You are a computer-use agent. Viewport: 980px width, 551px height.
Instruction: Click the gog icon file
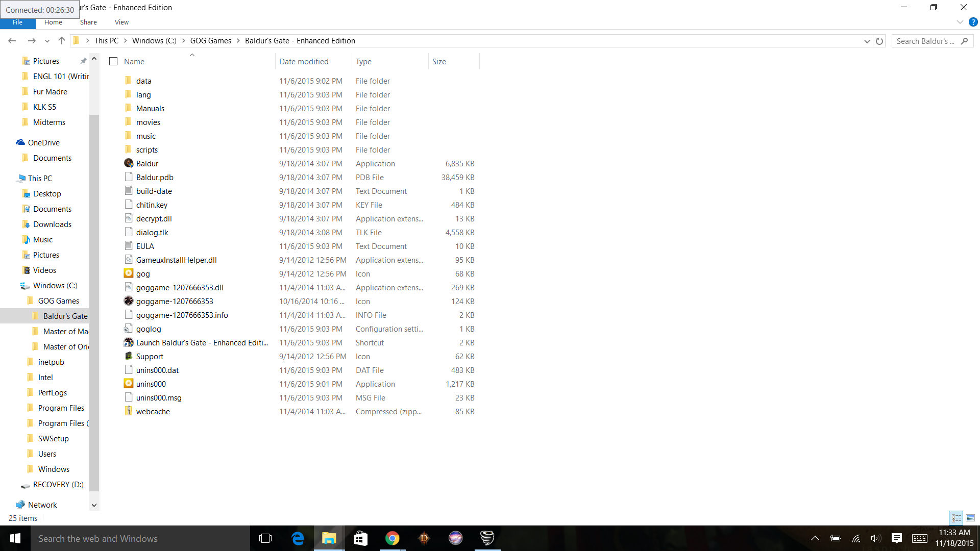129,273
